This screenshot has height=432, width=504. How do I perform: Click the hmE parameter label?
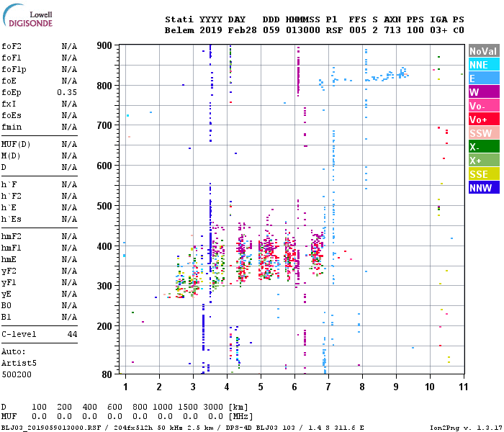pos(9,260)
